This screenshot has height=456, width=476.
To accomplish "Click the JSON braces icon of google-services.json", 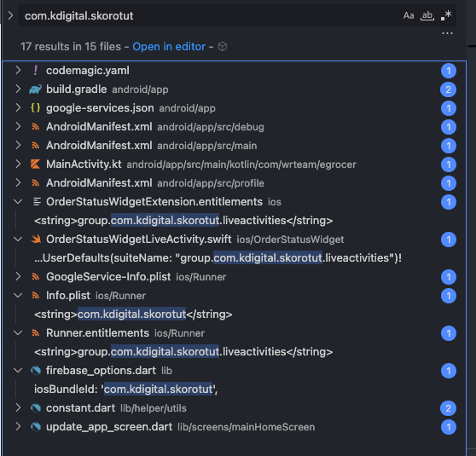I will [36, 108].
